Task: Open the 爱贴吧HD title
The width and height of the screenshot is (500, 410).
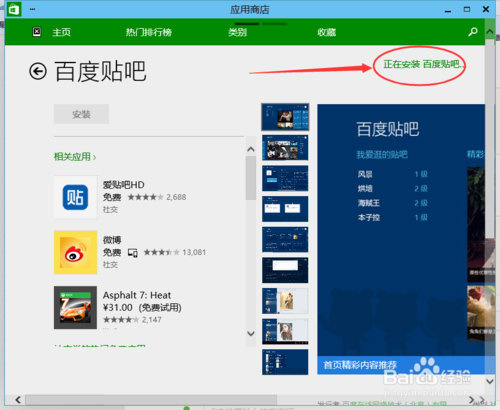Action: coord(123,185)
